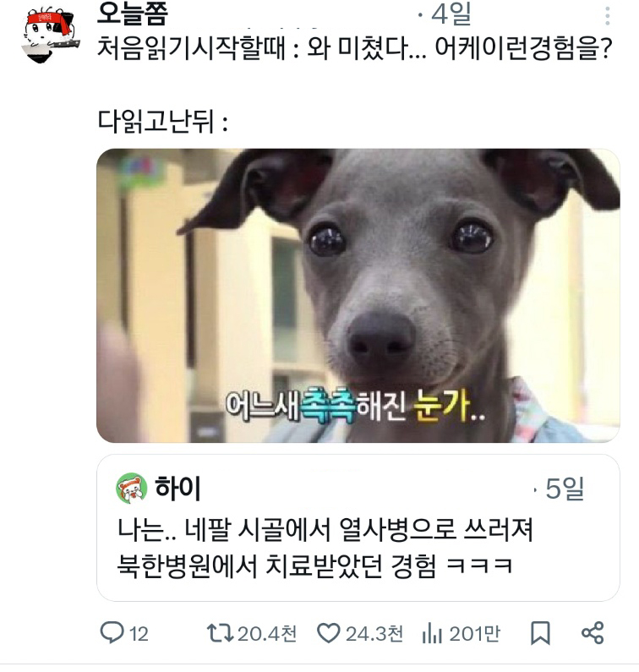Screen dimensions: 639x672
Task: Open the quoted tweet about 네팔 시골
Action: click(358, 528)
